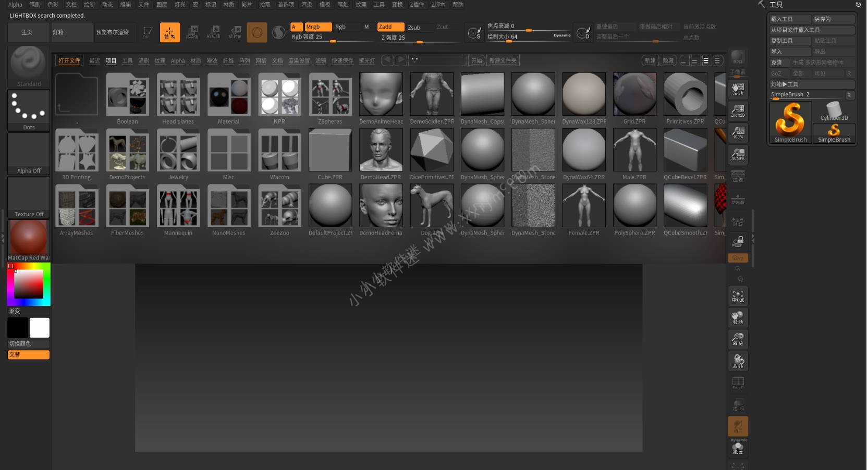The image size is (868, 470).
Task: Click the 另存为 (Save As) button
Action: [x=834, y=19]
